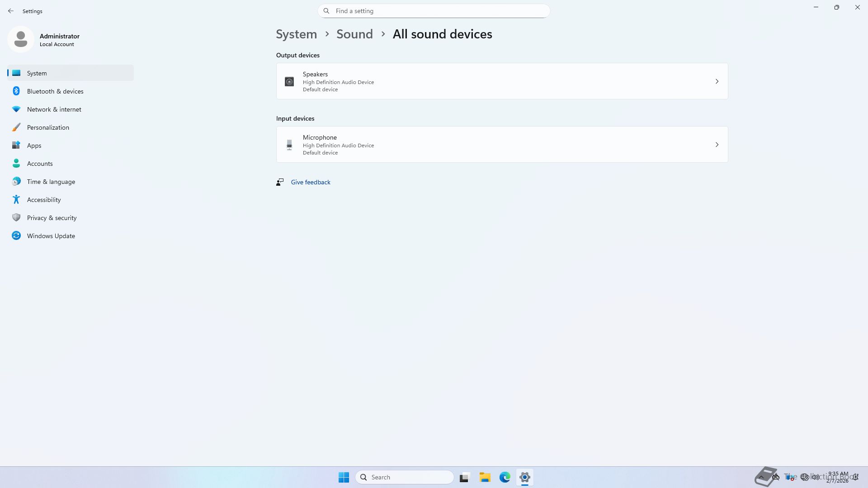Select Time & language in sidebar

pos(51,182)
